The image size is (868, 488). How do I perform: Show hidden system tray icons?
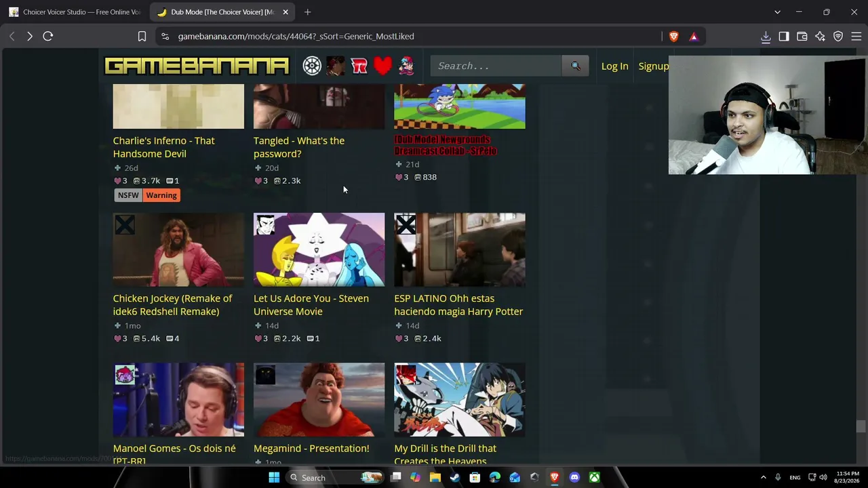[763, 478]
